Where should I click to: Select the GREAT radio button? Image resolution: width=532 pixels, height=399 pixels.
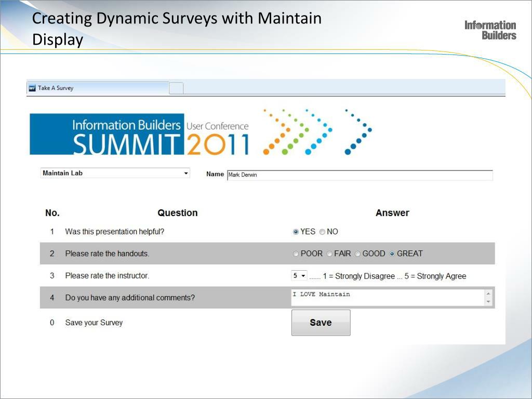[392, 254]
